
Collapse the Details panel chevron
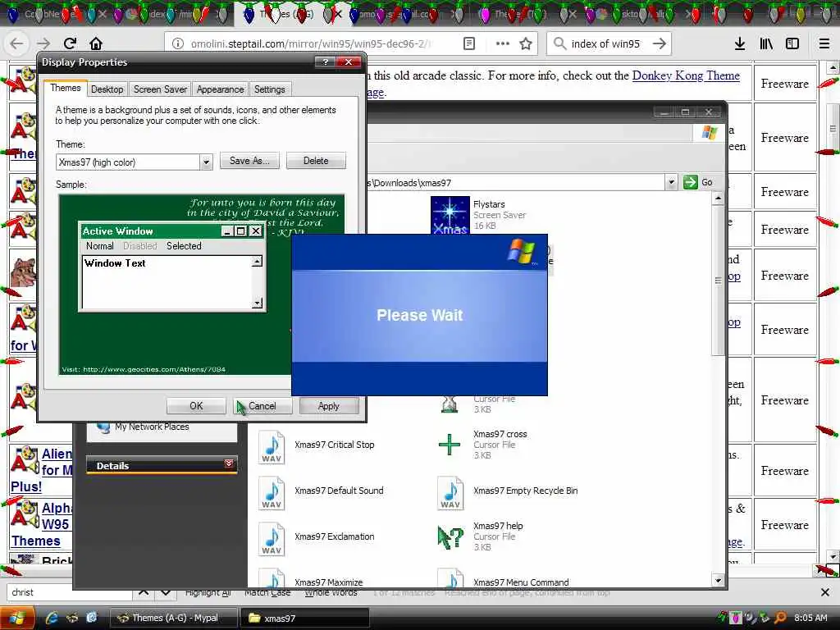pos(229,463)
